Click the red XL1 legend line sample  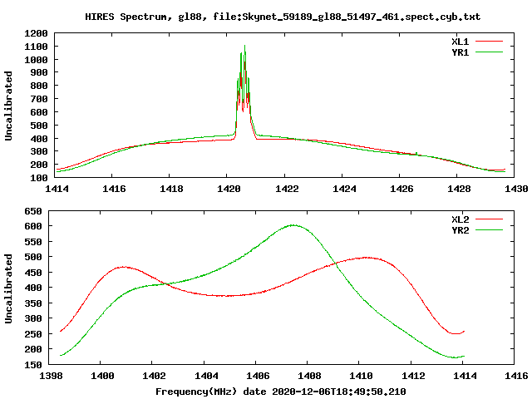click(489, 42)
